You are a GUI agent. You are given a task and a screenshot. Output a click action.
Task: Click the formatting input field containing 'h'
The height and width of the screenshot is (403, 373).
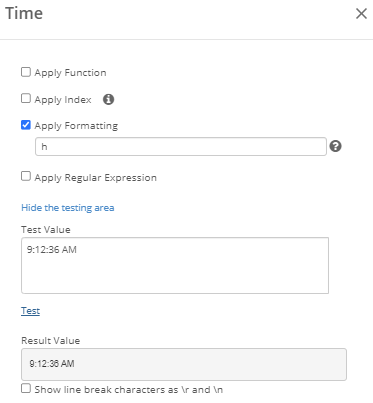[x=181, y=146]
